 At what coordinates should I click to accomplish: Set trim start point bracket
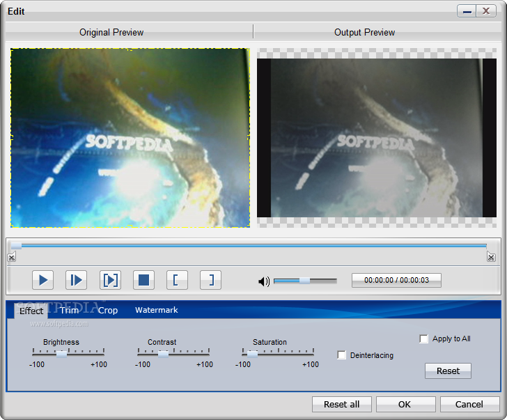[x=177, y=280]
